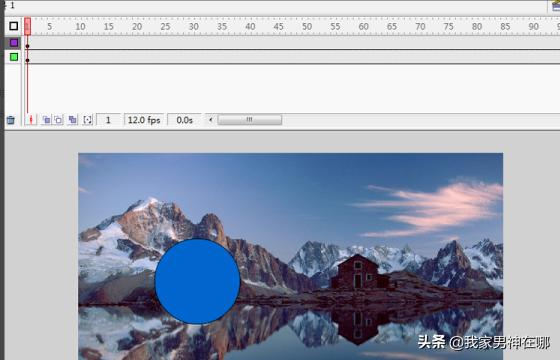Delete the selected layer with trash icon
The height and width of the screenshot is (360, 560).
(11, 120)
